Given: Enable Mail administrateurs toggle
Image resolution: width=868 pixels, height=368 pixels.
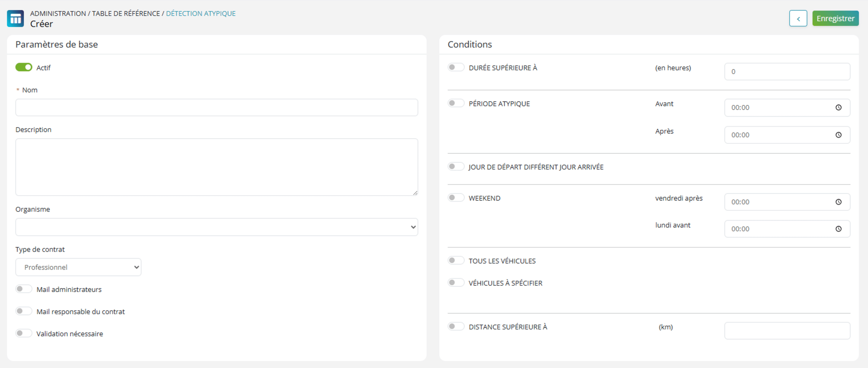Looking at the screenshot, I should coord(24,289).
